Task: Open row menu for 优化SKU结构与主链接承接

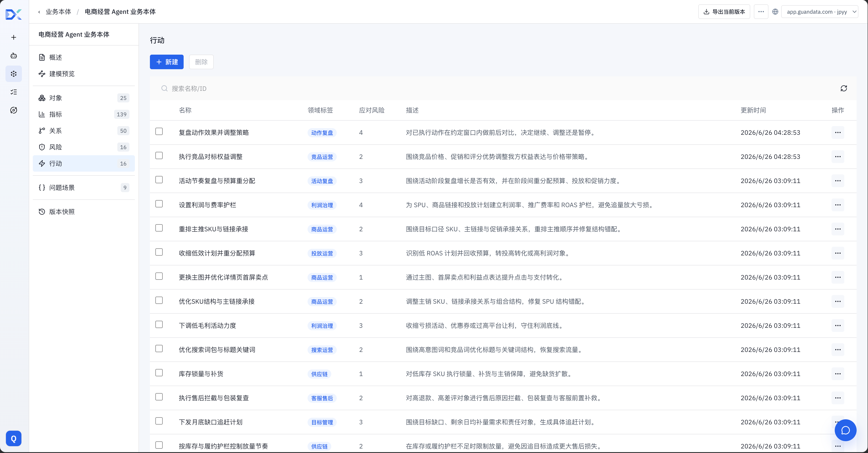Action: [838, 301]
